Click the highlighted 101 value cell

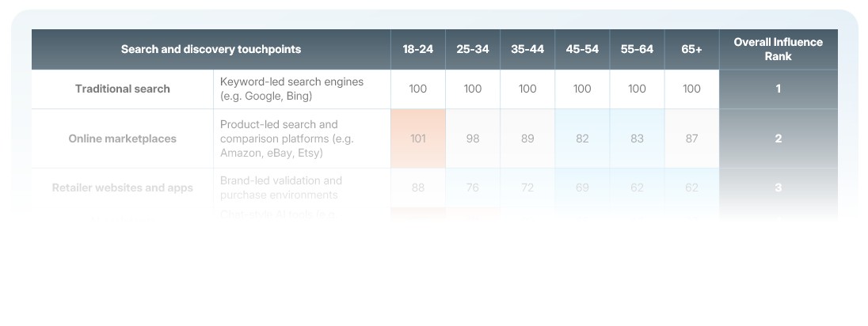pyautogui.click(x=417, y=138)
